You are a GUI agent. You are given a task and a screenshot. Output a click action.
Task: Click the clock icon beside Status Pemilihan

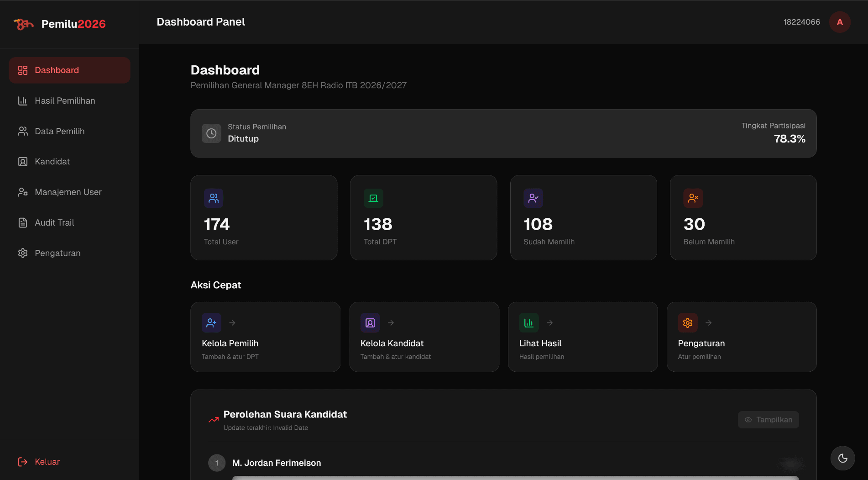point(211,133)
